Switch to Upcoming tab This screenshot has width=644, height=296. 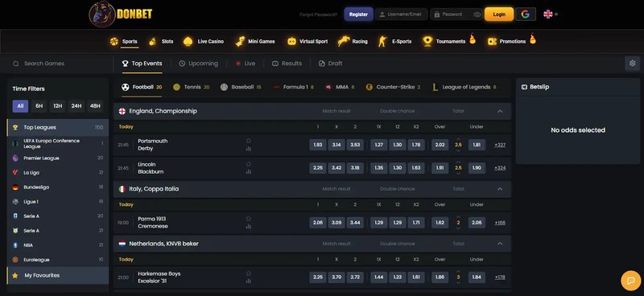coord(198,64)
